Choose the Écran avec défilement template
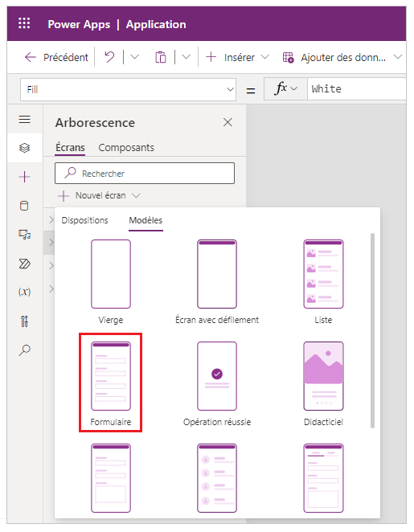 pos(217,281)
